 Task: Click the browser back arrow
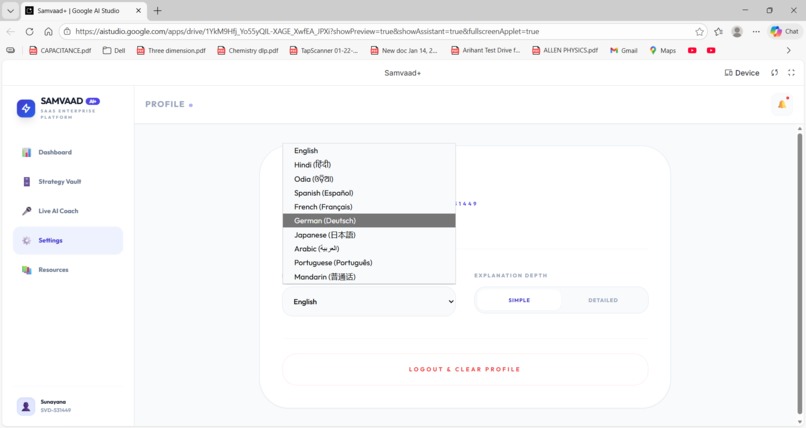click(x=11, y=31)
